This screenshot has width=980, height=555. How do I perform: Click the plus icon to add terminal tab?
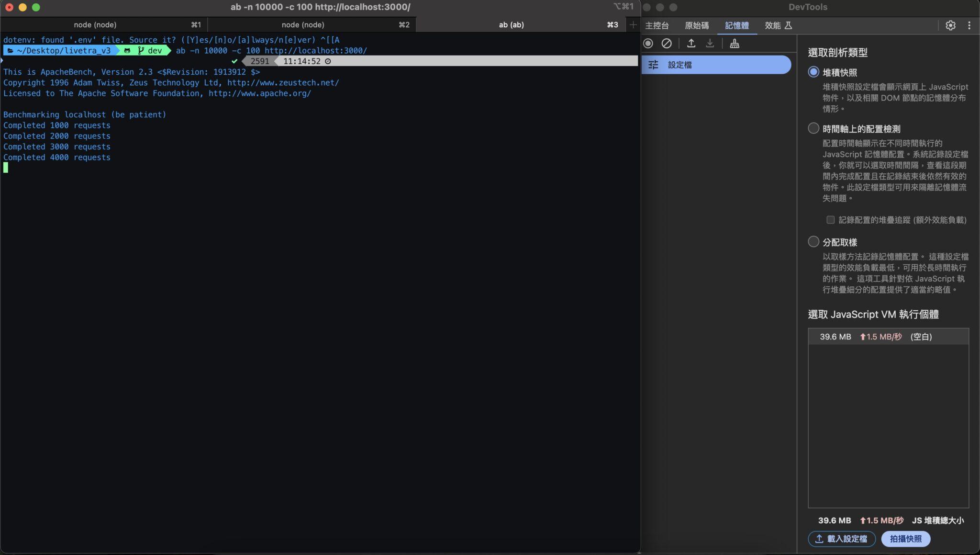point(633,25)
